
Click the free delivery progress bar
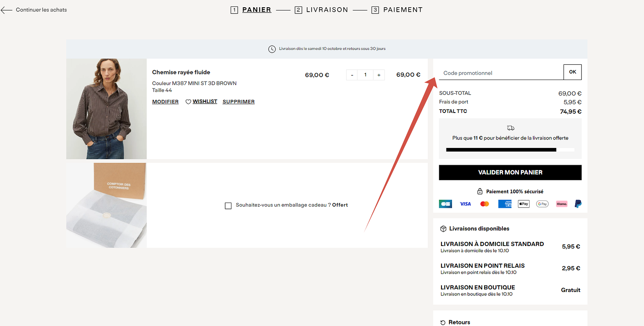click(510, 150)
